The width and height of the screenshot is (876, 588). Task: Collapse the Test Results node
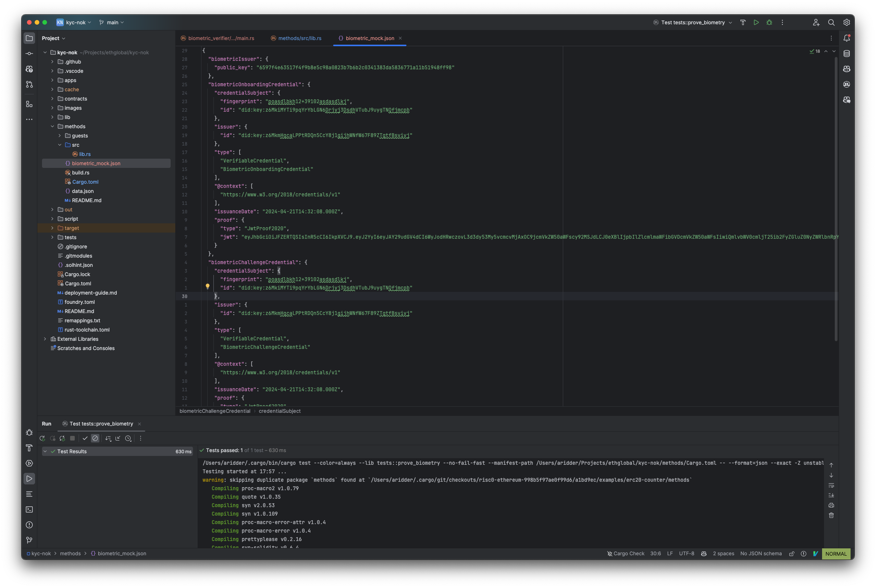pos(45,451)
